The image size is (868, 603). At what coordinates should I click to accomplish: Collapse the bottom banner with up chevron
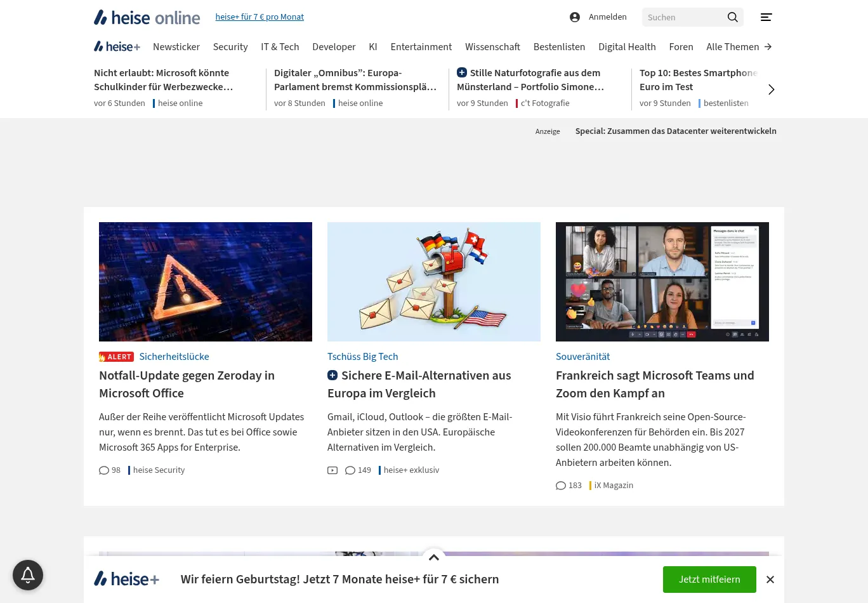[x=434, y=557]
